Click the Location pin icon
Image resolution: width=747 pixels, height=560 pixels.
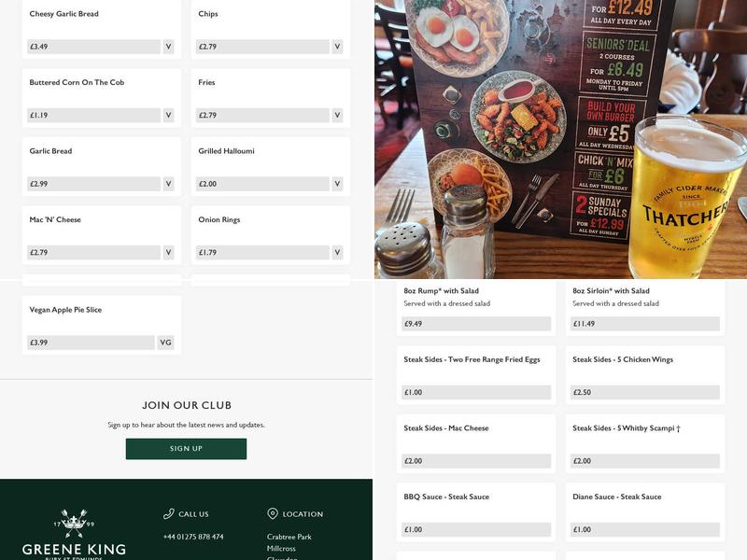(272, 513)
